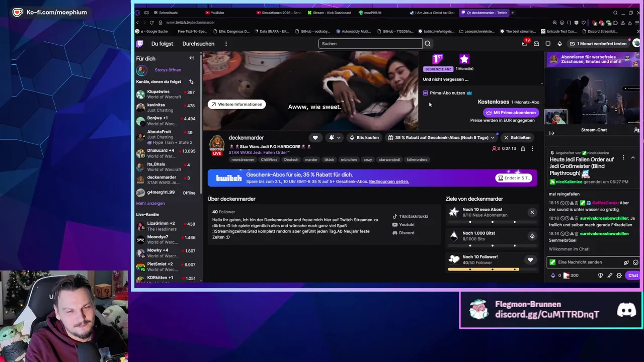Open the Get Bits diamond icon in top bar

click(559, 44)
